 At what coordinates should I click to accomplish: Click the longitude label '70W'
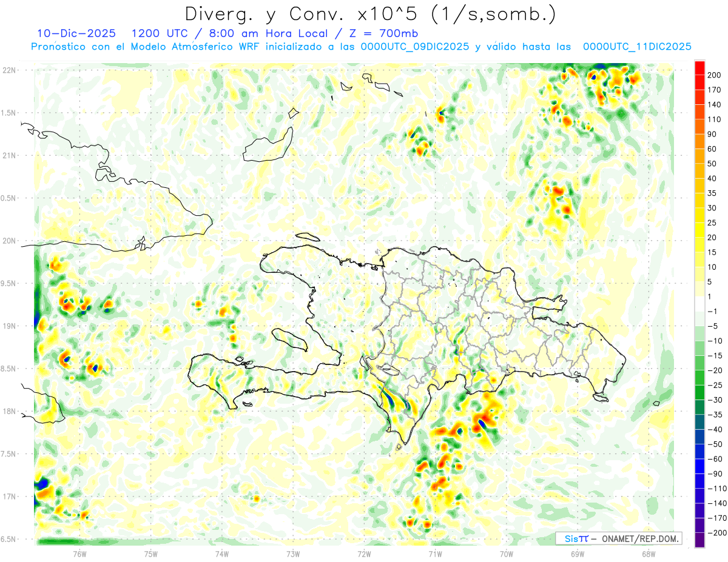pyautogui.click(x=507, y=554)
